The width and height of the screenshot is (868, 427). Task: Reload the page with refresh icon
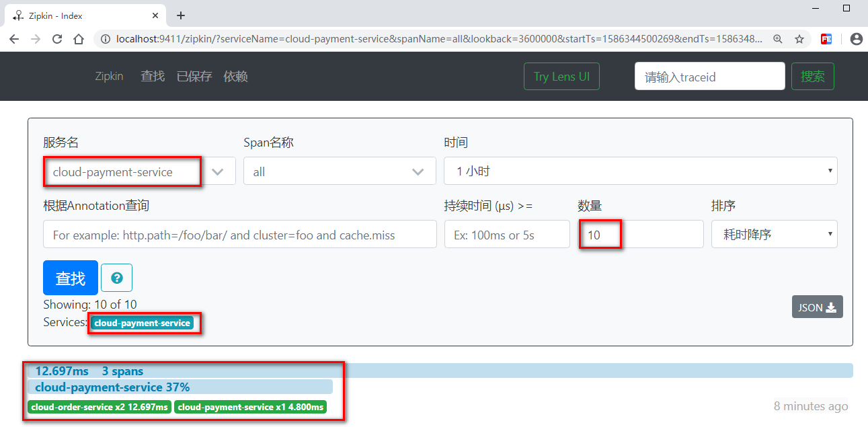pyautogui.click(x=57, y=39)
